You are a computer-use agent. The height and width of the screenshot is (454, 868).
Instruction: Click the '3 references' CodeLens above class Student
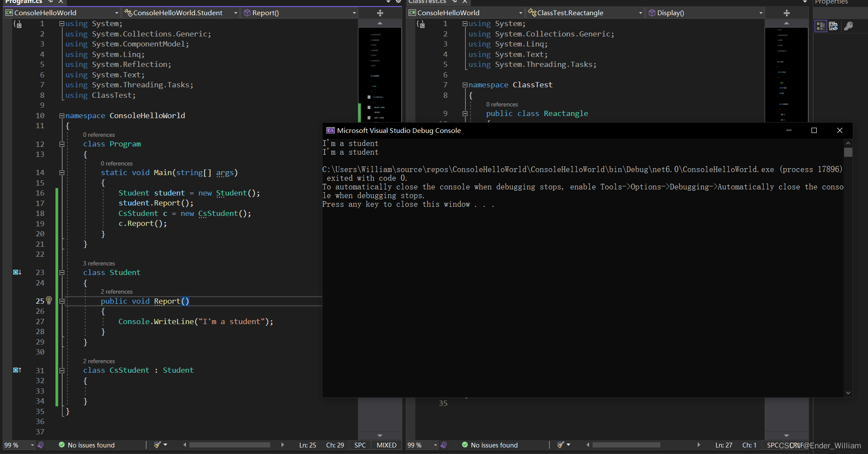click(99, 263)
